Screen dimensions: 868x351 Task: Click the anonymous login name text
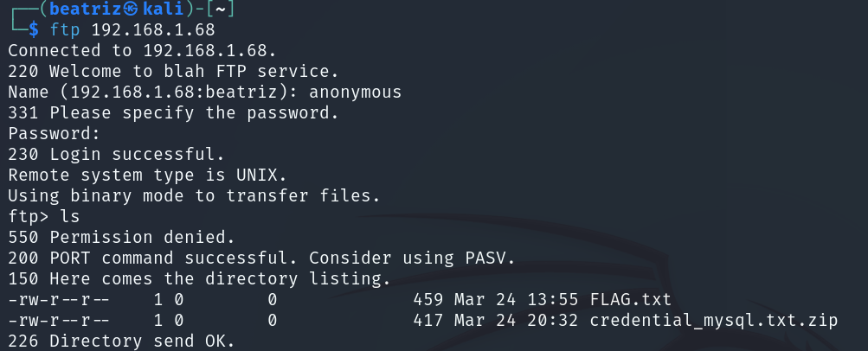[355, 92]
